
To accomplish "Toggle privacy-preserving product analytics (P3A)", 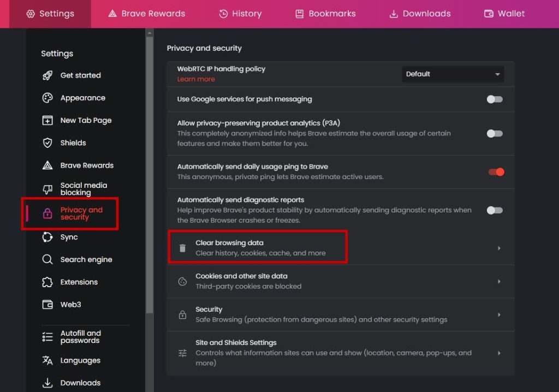I will [x=495, y=133].
